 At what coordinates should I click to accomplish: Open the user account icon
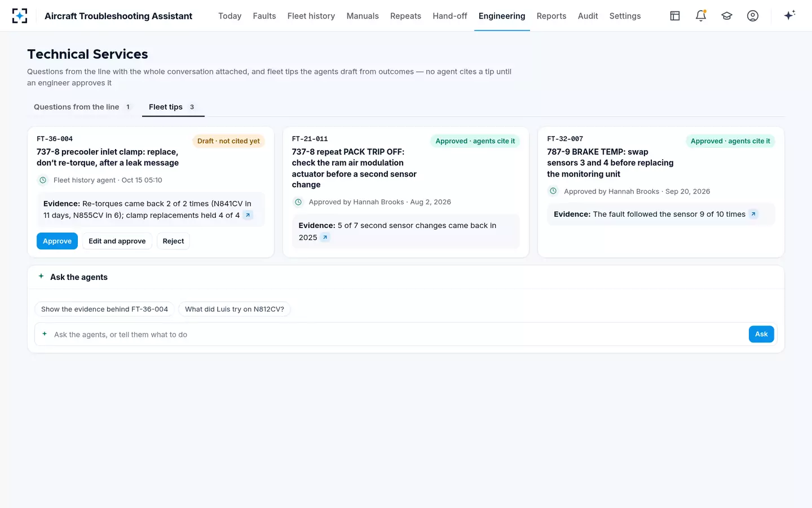pos(753,16)
